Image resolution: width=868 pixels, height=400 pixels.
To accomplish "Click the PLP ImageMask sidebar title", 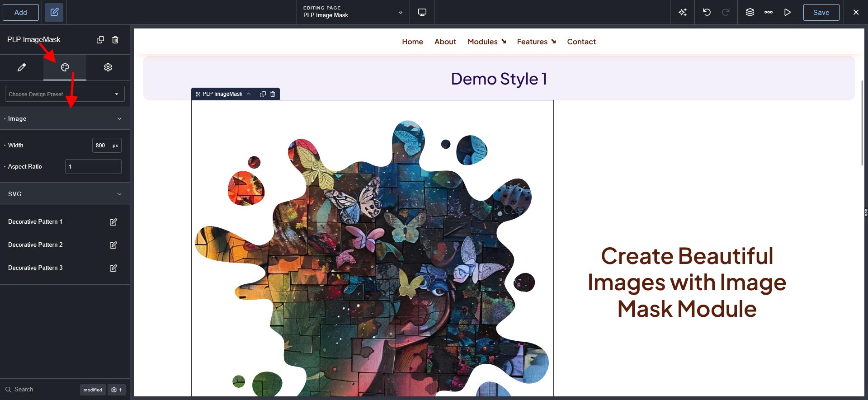I will (x=34, y=40).
